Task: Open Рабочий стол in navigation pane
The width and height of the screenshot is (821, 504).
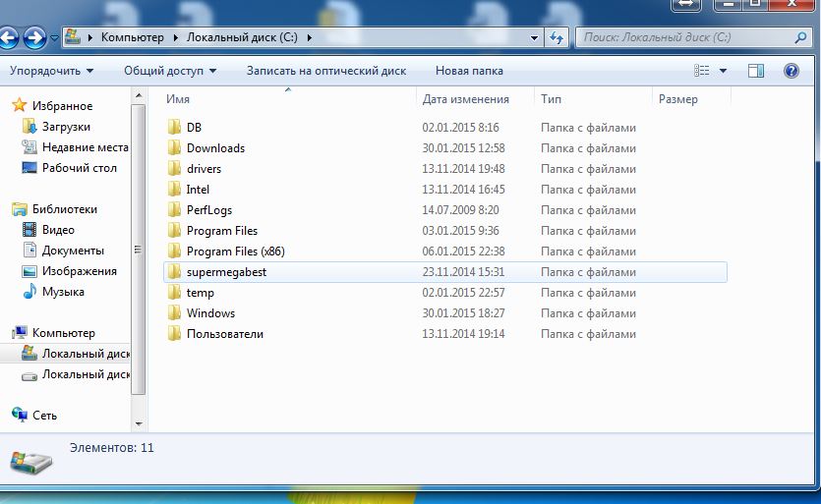Action: (80, 168)
